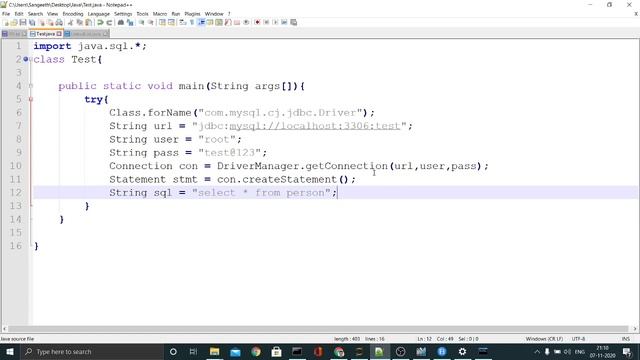Image resolution: width=640 pixels, height=360 pixels.
Task: Open the Edit menu
Action: pyautogui.click(x=19, y=14)
